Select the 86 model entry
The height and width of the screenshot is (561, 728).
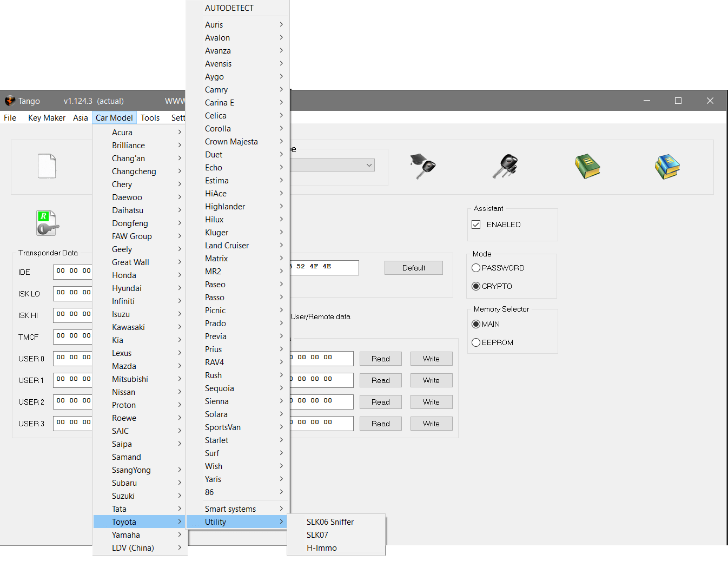click(x=238, y=492)
